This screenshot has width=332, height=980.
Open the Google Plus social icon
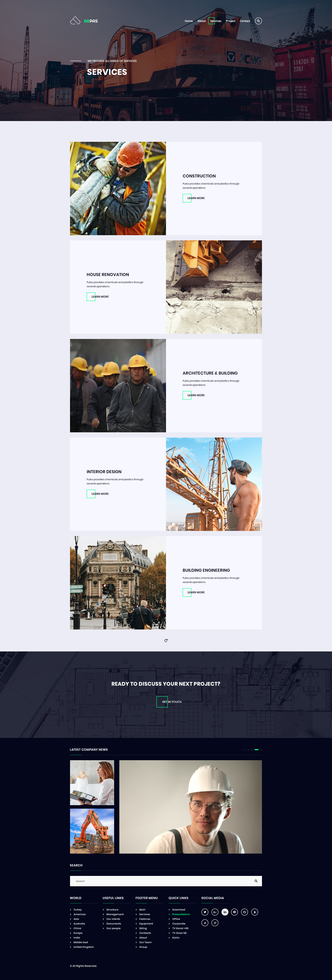click(215, 912)
